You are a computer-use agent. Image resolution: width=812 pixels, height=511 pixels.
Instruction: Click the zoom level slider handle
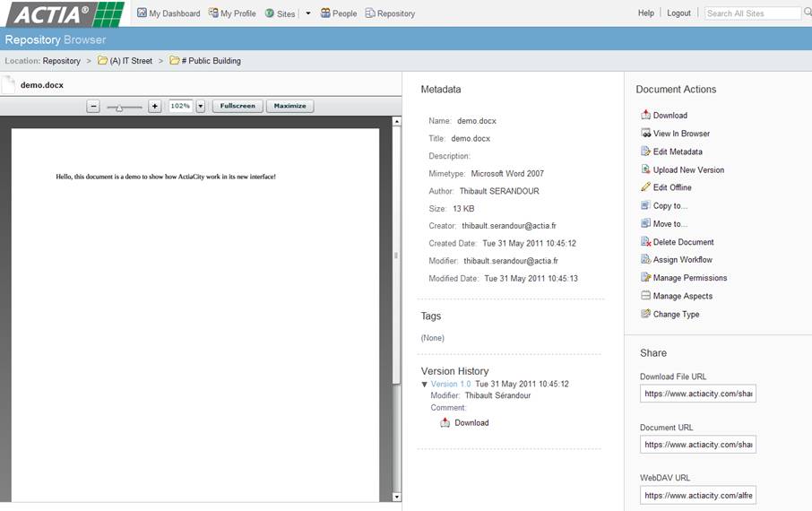click(119, 107)
